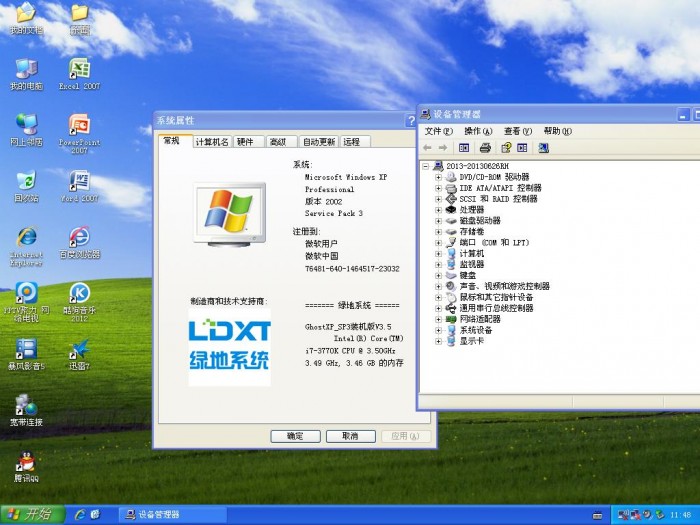Open the 迅雷7 desktop shortcut
700x525 pixels.
(79, 354)
